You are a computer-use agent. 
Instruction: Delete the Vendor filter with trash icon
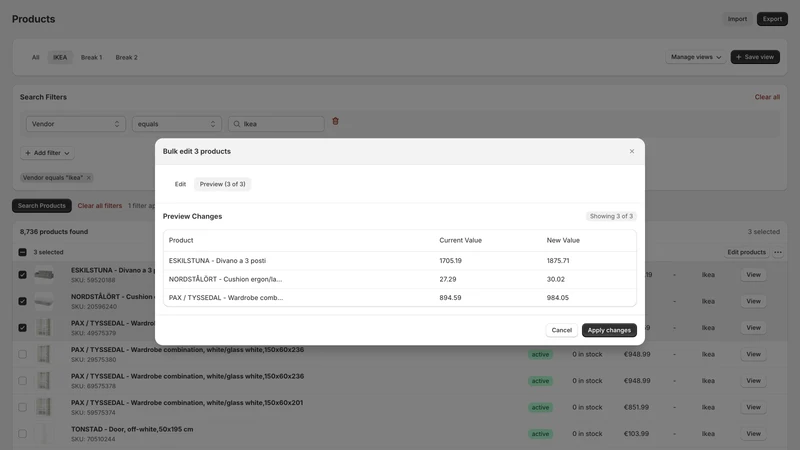pyautogui.click(x=335, y=121)
